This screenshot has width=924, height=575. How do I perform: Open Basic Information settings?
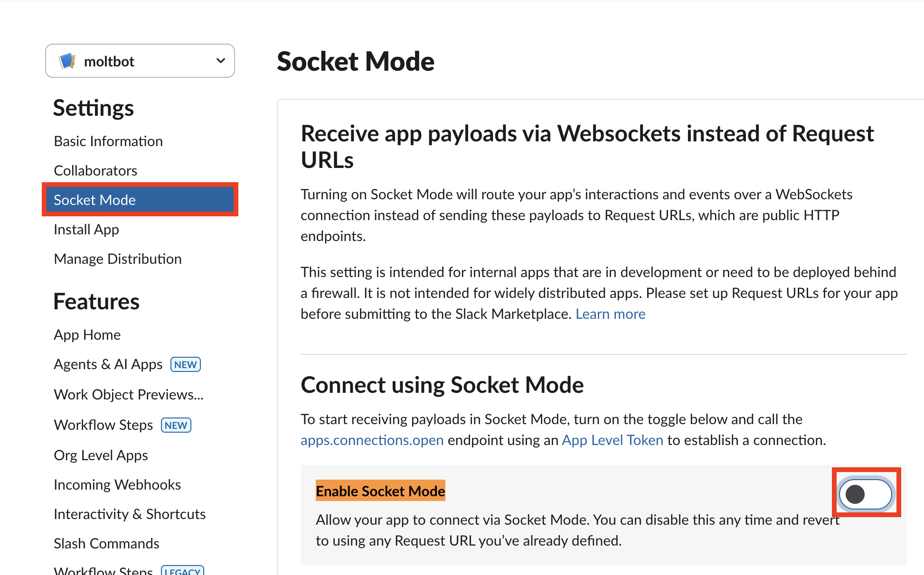point(108,141)
